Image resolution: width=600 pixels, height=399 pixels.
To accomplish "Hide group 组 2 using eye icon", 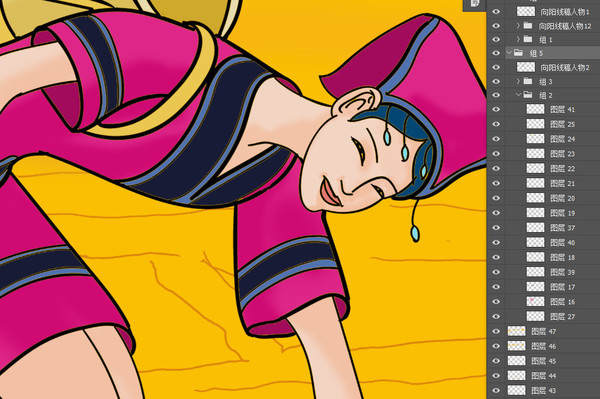I will [x=496, y=95].
